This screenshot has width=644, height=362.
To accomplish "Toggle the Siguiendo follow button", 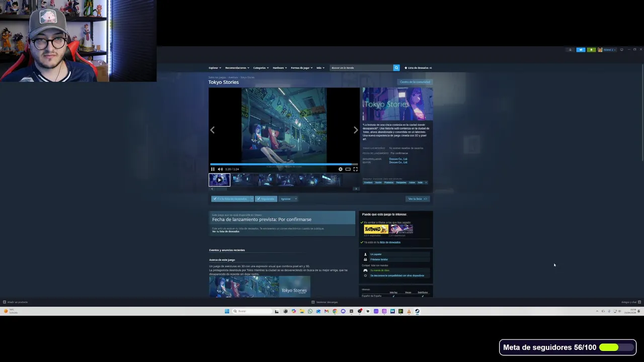I will (266, 199).
